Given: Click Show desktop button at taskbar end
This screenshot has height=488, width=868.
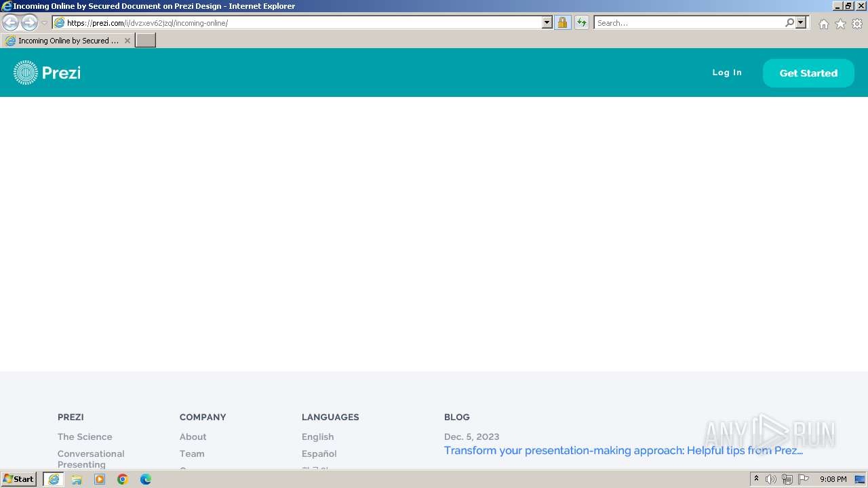Looking at the screenshot, I should 861,479.
